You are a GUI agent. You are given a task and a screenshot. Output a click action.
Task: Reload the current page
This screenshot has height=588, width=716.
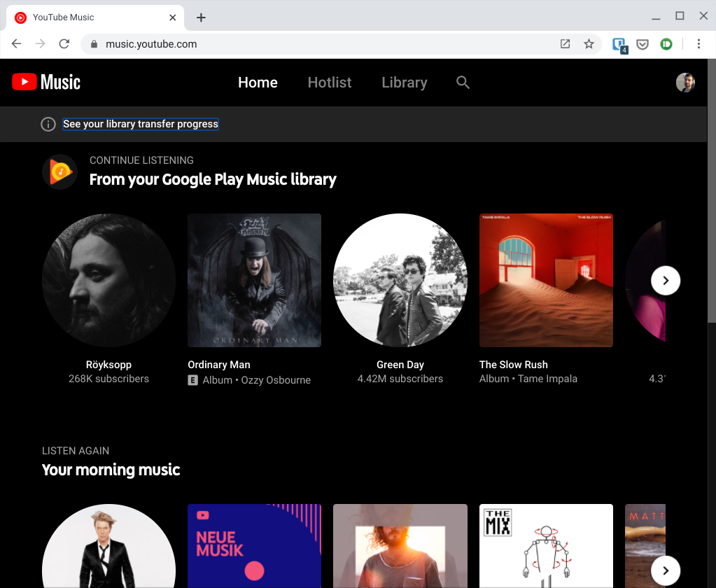(x=64, y=43)
